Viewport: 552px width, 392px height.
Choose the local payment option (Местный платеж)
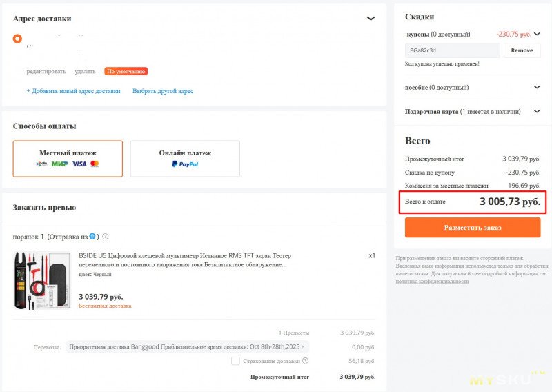coord(68,159)
